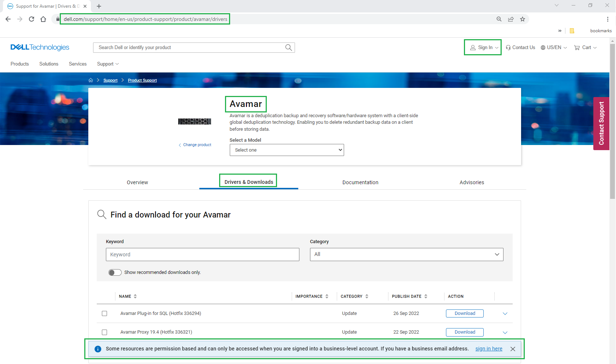Check the Avamar Plug-in for SQL row
616x364 pixels.
pyautogui.click(x=104, y=313)
